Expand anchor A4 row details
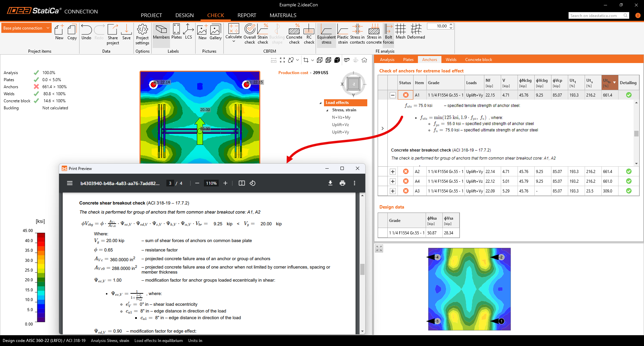The width and height of the screenshot is (644, 346). [392, 181]
